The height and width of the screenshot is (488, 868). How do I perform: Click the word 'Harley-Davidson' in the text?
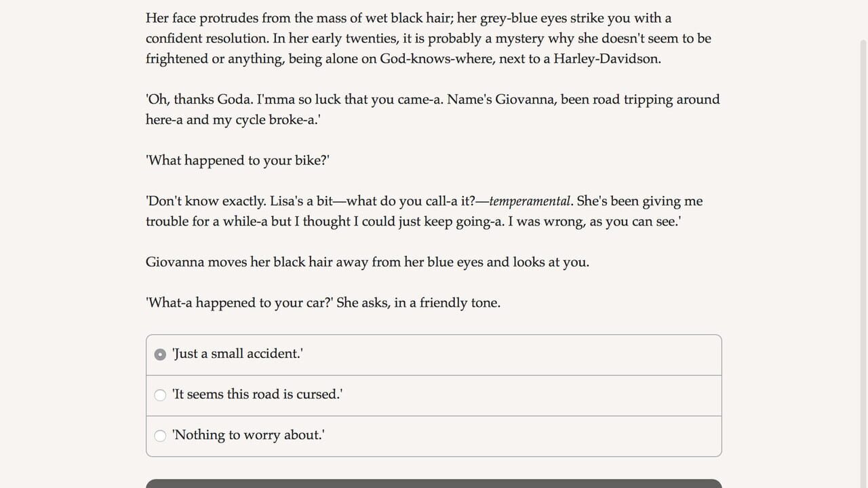click(x=606, y=59)
